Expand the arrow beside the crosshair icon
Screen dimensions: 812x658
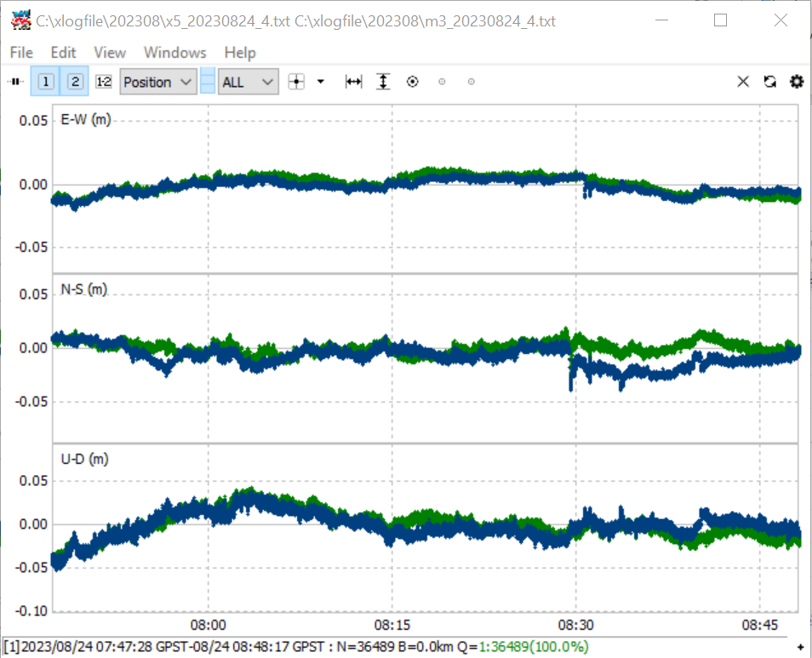point(321,82)
